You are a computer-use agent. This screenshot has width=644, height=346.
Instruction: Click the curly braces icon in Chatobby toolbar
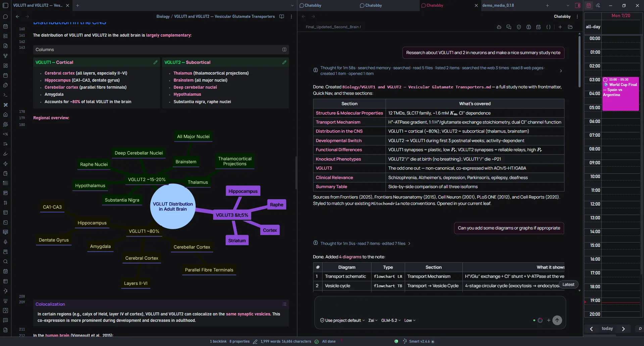[548, 27]
